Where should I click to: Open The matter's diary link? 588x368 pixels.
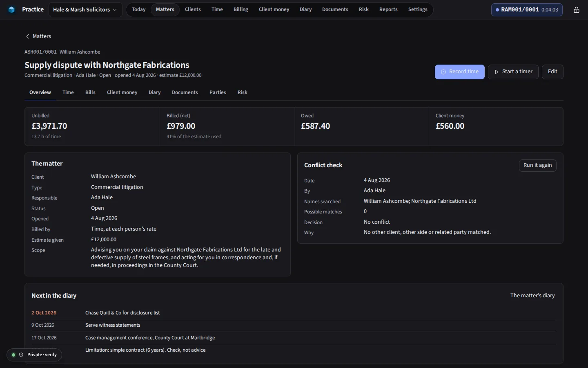532,296
